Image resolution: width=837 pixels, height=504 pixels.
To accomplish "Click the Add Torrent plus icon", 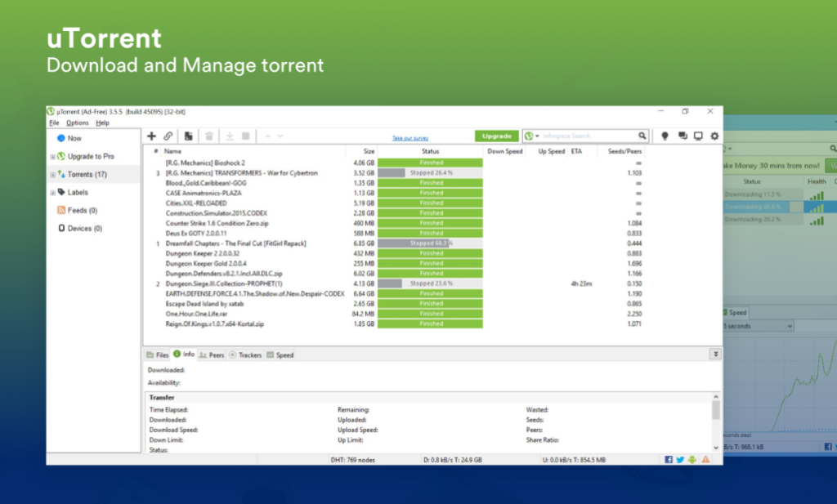I will coord(151,136).
